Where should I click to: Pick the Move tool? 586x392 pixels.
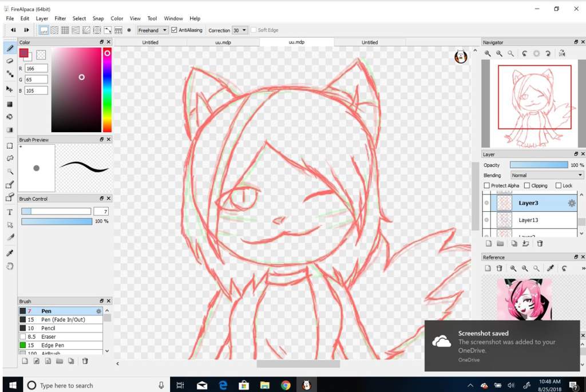coord(10,89)
